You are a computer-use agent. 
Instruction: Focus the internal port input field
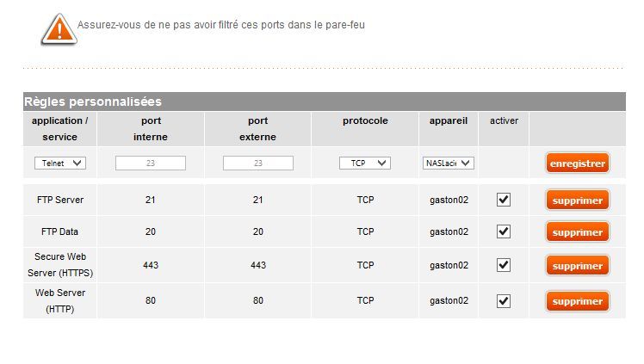[151, 163]
